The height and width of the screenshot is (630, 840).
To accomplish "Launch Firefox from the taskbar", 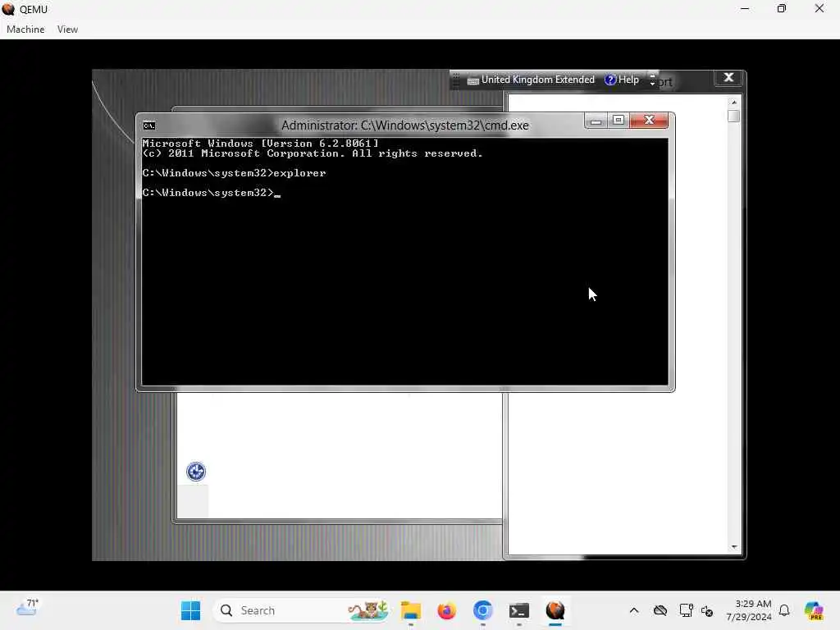I will click(x=447, y=610).
